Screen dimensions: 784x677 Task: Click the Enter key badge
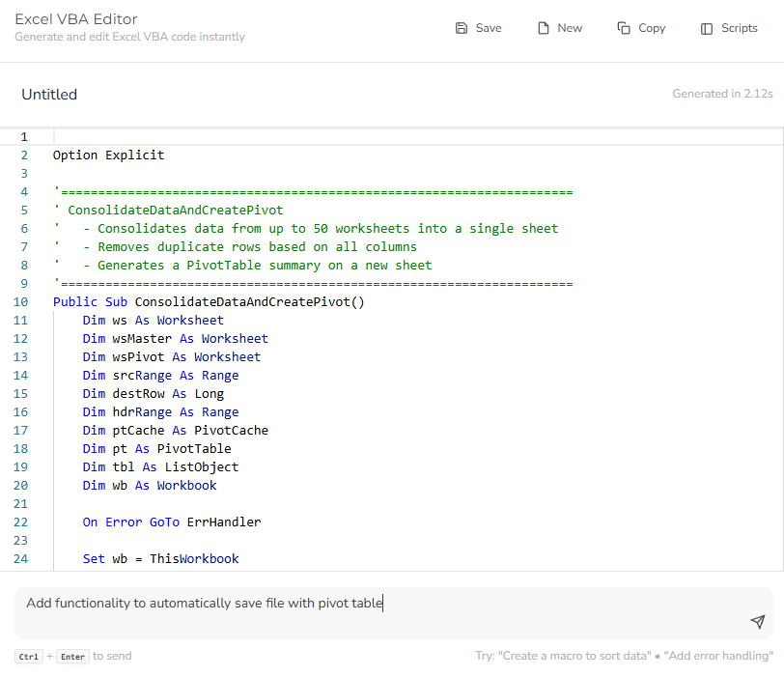pyautogui.click(x=72, y=656)
